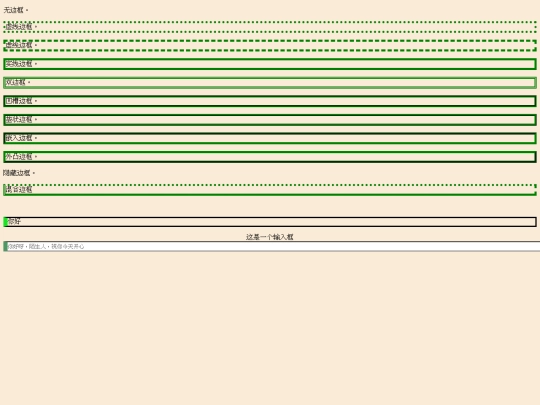Viewport: 540px width, 405px height.
Task: Select the box with the dotted green border
Action: 270,27
